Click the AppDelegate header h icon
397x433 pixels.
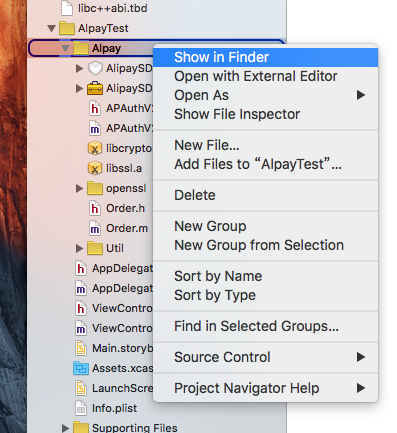[81, 269]
